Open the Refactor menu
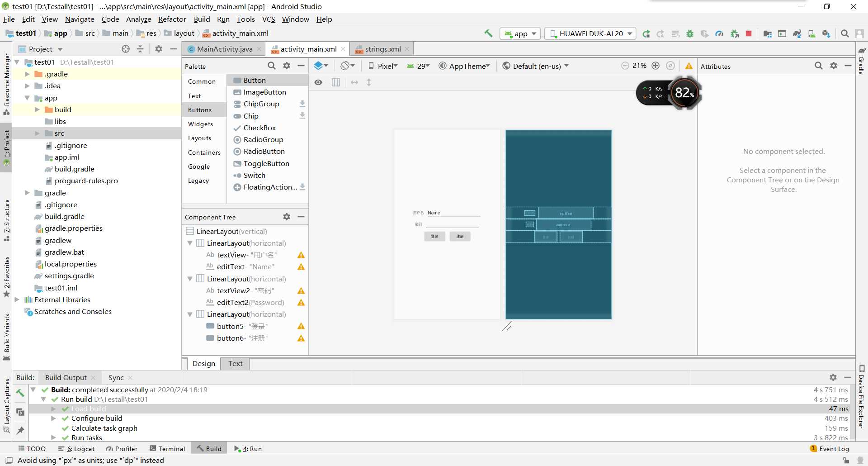868x466 pixels. click(172, 19)
